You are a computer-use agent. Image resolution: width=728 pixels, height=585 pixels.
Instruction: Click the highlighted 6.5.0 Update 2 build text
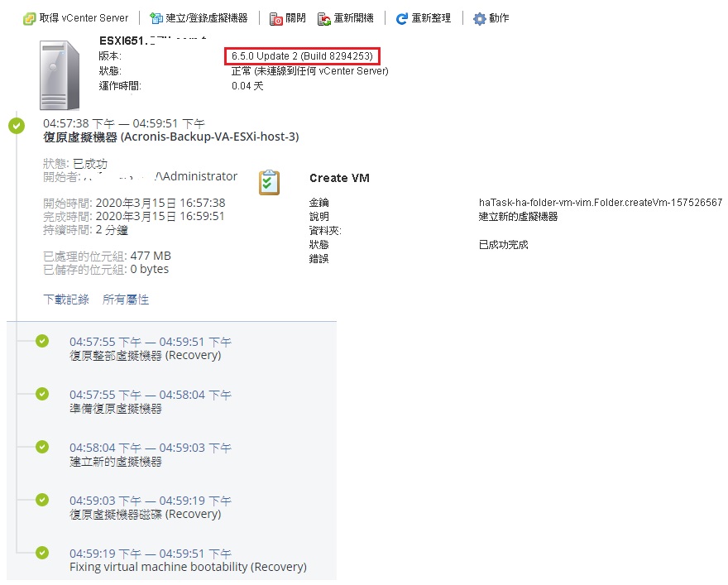click(x=302, y=56)
